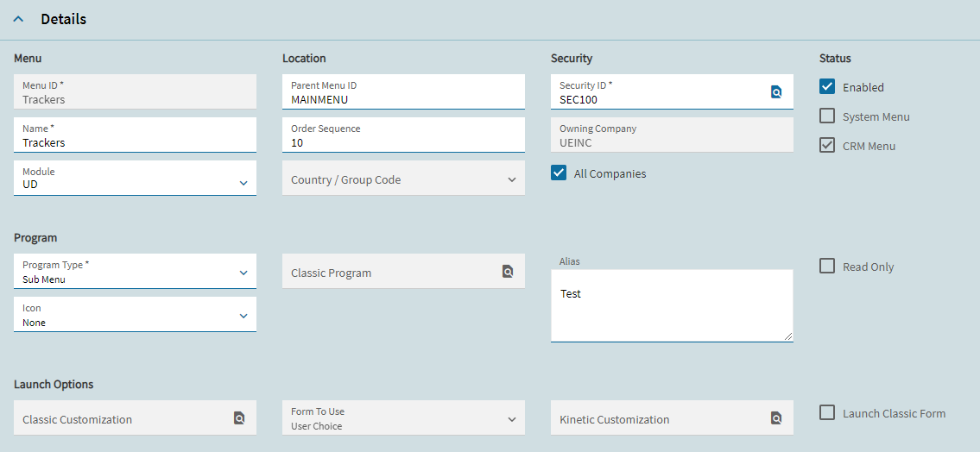Toggle the CRM Menu checkbox
This screenshot has height=452, width=980.
point(827,146)
